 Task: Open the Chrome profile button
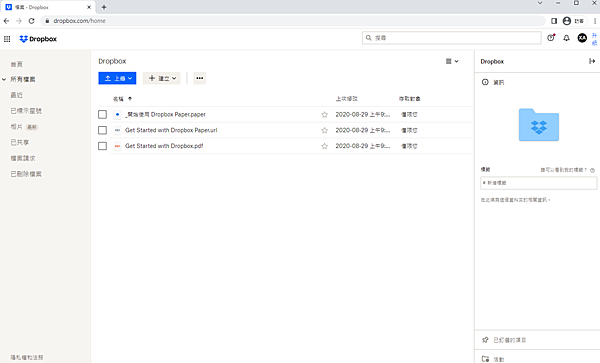tap(573, 21)
